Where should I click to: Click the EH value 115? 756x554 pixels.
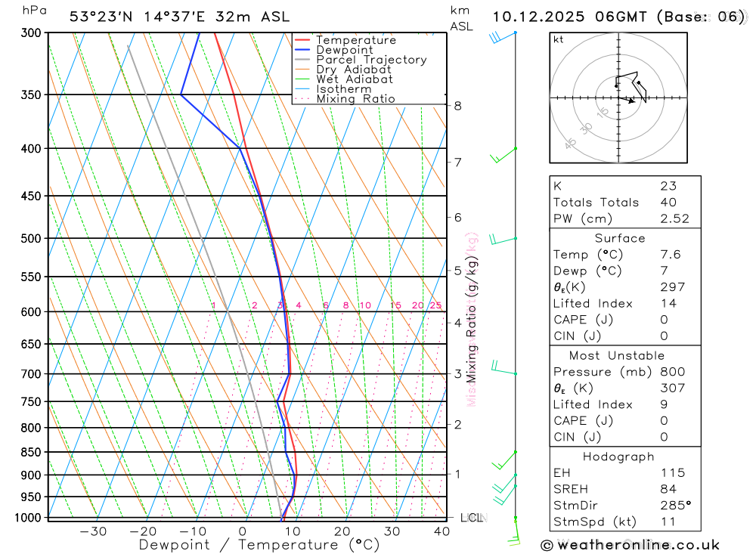tap(673, 473)
